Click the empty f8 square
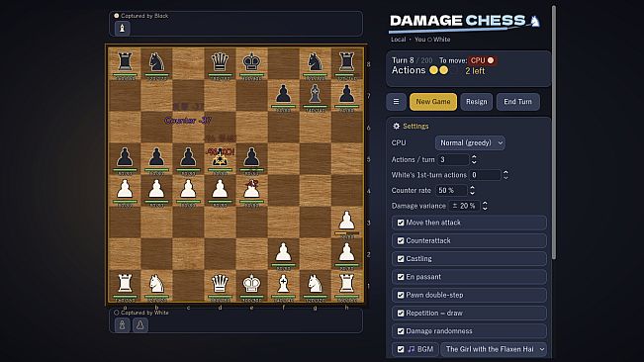 click(283, 63)
